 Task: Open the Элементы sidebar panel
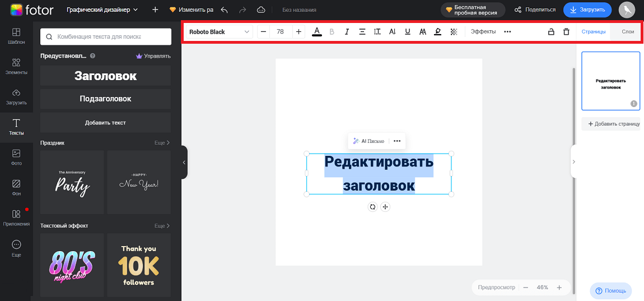16,67
